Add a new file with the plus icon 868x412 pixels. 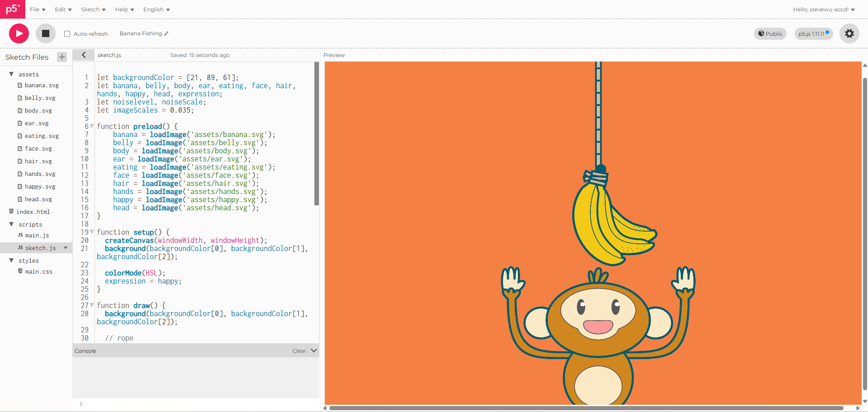click(62, 57)
